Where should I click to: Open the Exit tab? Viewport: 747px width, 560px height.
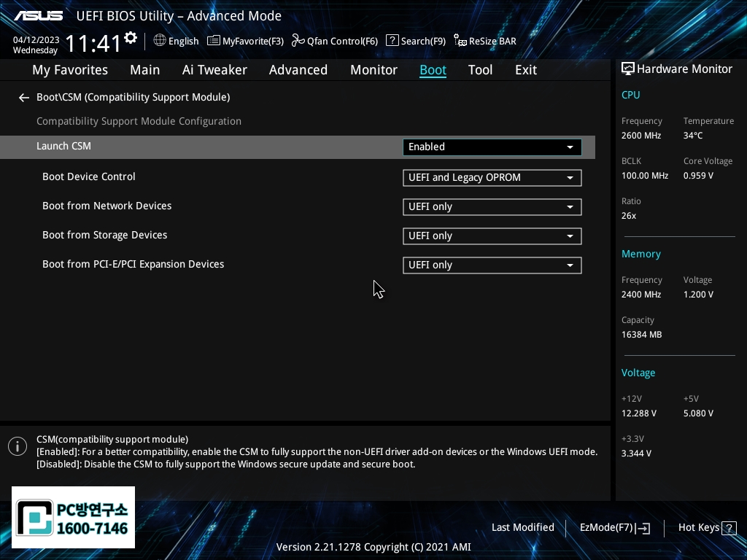(526, 70)
